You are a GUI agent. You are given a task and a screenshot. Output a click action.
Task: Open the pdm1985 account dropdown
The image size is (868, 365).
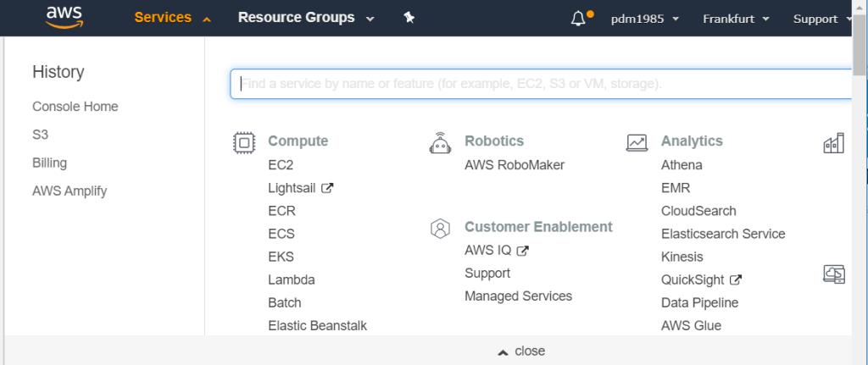[645, 19]
